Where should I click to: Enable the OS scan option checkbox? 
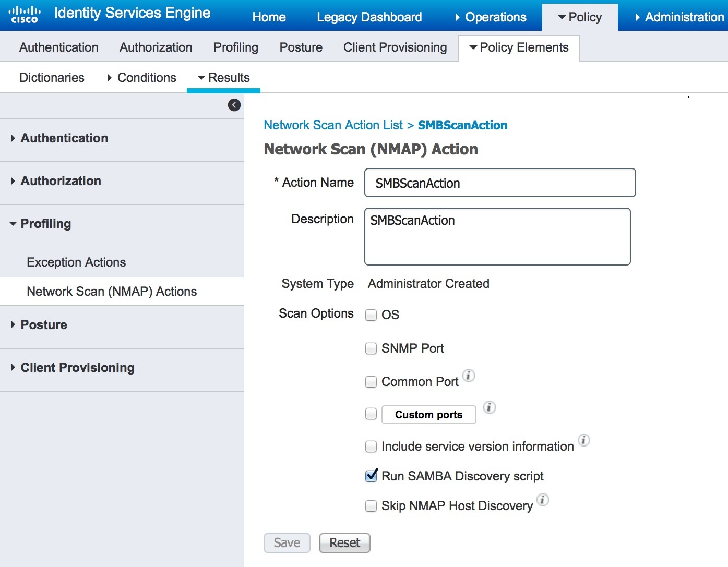(x=371, y=315)
